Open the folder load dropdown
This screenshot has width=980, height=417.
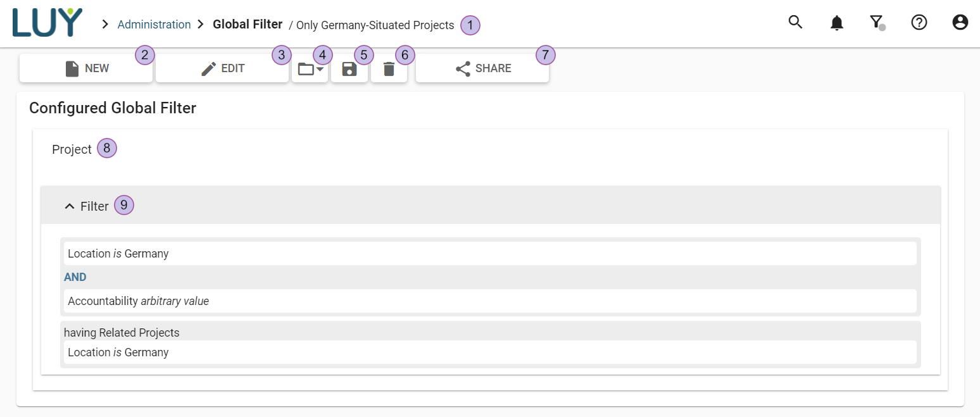point(310,68)
